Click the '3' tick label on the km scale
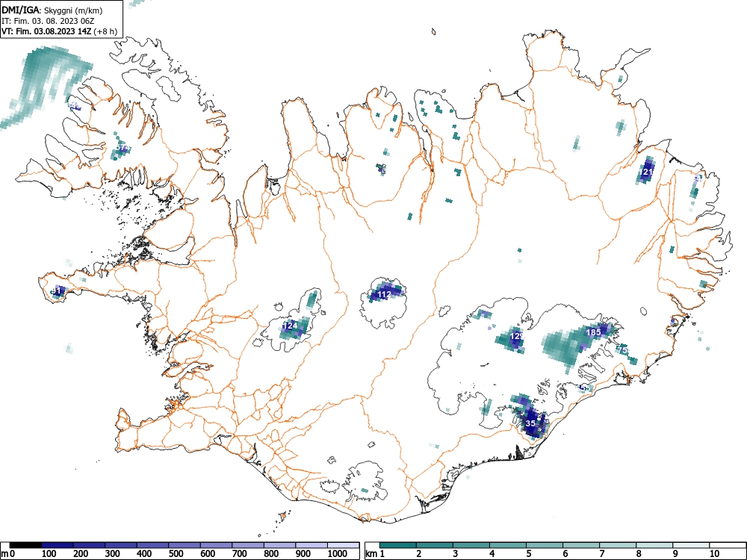Image resolution: width=747 pixels, height=560 pixels. pos(456,554)
